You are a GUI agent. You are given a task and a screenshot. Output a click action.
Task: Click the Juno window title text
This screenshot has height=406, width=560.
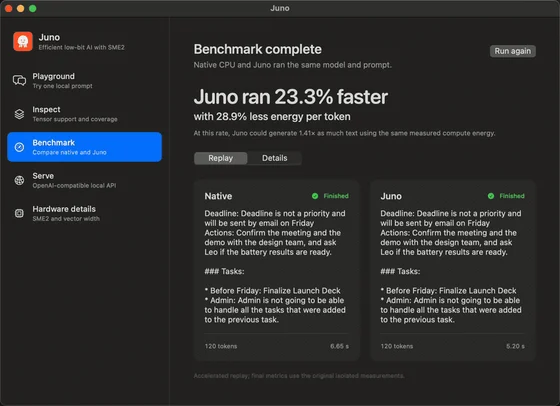tap(280, 8)
